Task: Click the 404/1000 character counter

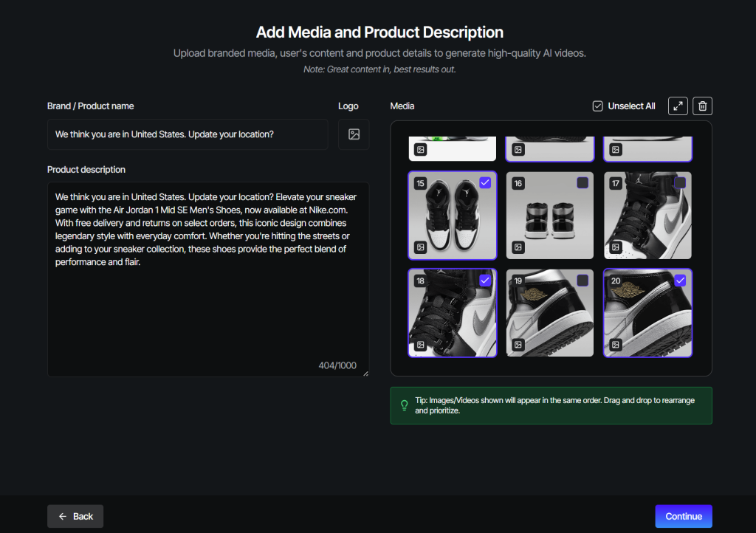Action: pos(337,365)
